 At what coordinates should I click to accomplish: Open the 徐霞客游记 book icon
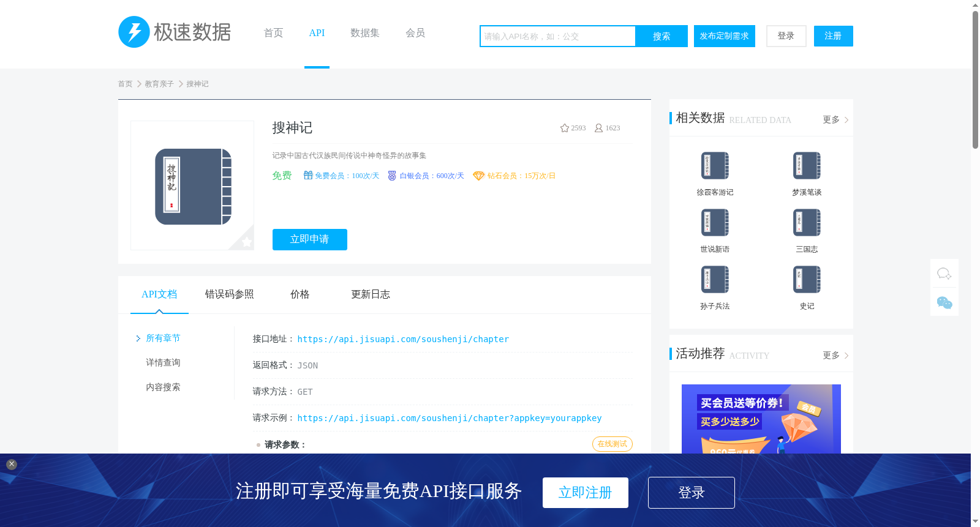[x=715, y=166]
